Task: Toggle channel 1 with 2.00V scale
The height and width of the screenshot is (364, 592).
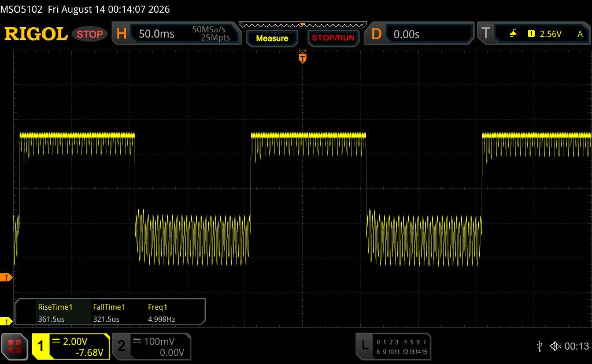Action: (71, 346)
